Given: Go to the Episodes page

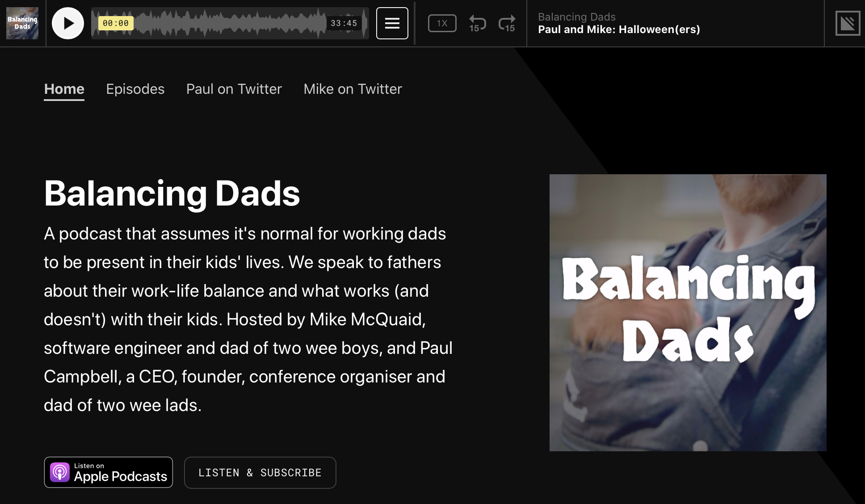Looking at the screenshot, I should click(x=135, y=89).
